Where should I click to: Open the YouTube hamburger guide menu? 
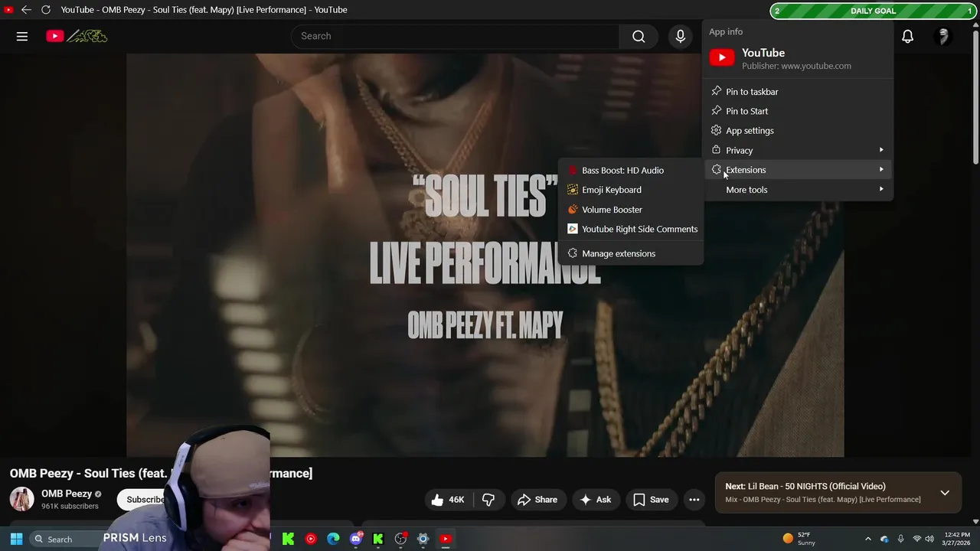(x=22, y=36)
